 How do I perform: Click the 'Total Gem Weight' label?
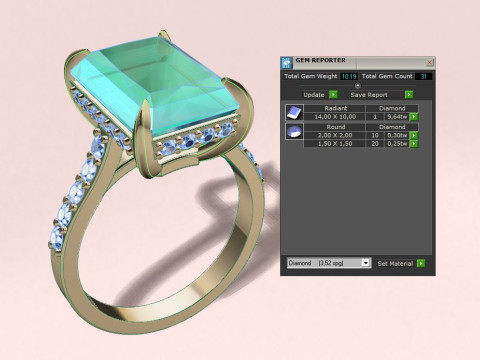tap(311, 76)
